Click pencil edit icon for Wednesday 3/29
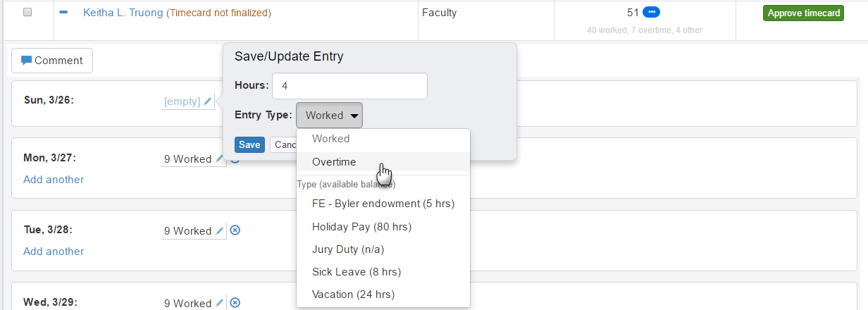Screen dimensions: 868x310 click(220, 303)
